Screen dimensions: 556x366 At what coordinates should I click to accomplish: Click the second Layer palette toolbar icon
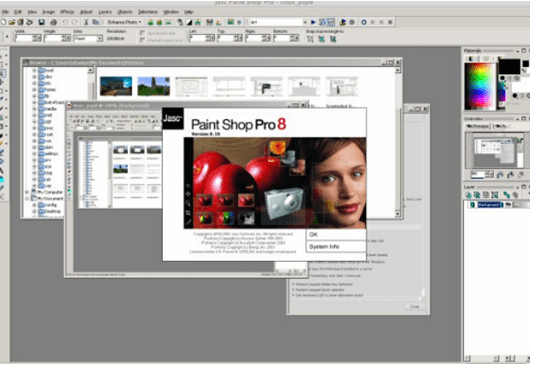tap(477, 195)
